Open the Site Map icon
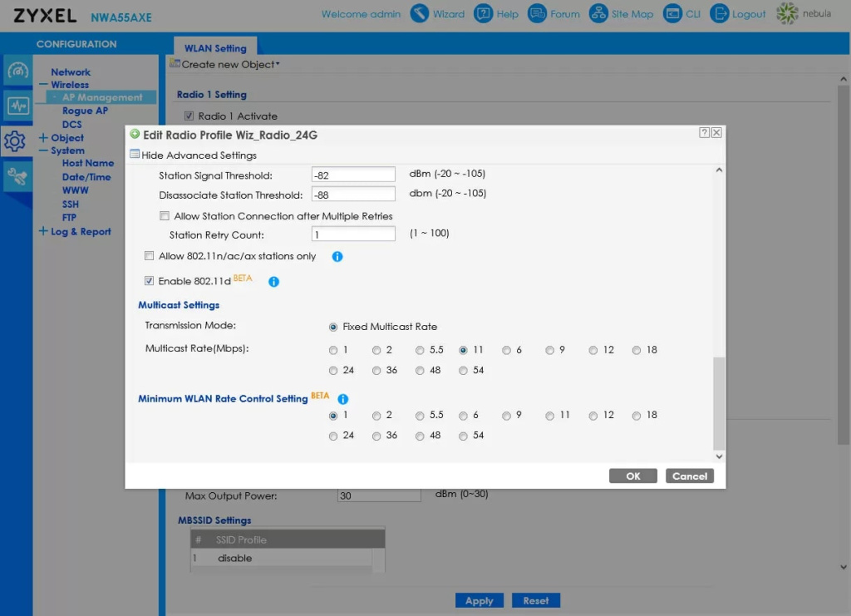Viewport: 851px width, 616px height. tap(598, 14)
